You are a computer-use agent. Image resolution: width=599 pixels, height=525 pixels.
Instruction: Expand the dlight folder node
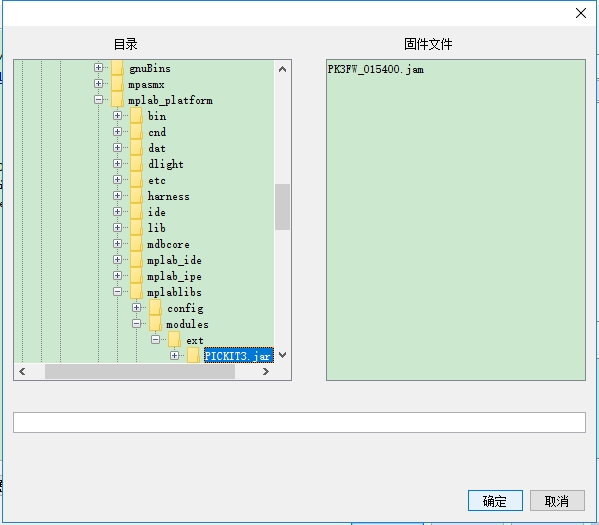click(x=118, y=164)
